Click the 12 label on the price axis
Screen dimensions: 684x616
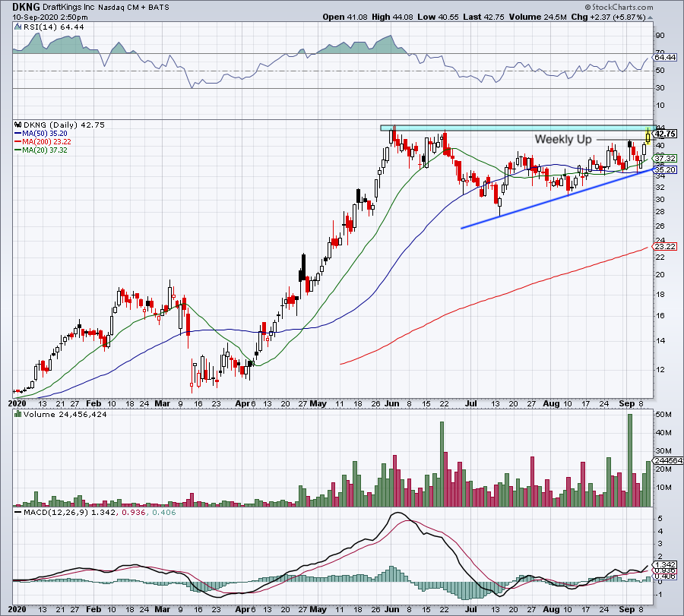pos(660,370)
